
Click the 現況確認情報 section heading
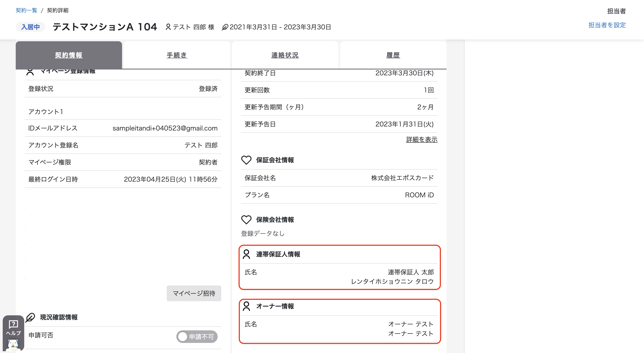point(59,317)
